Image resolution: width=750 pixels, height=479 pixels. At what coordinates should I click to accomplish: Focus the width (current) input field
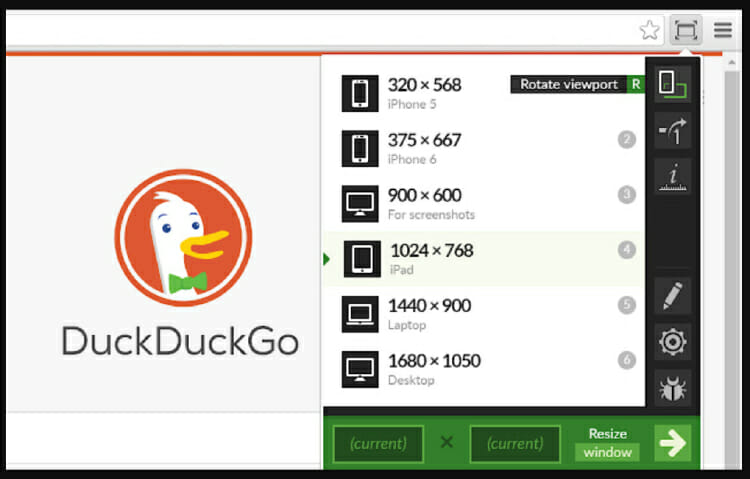point(378,444)
